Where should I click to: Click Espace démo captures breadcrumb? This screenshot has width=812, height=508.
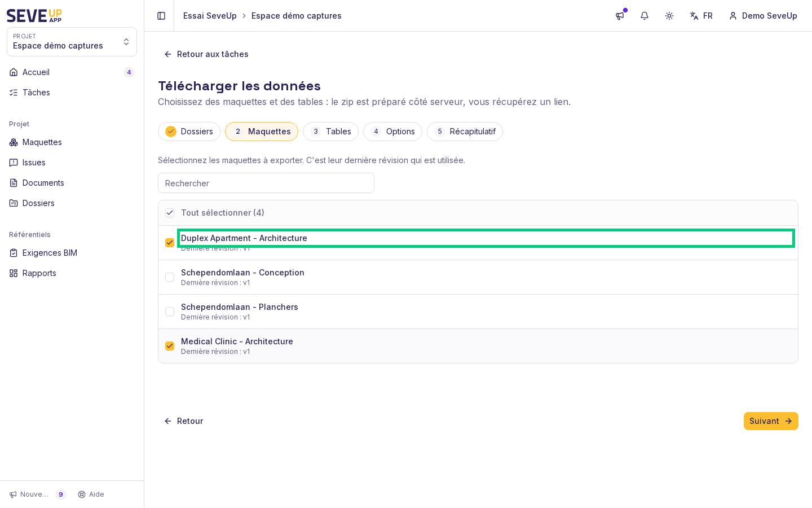click(297, 16)
